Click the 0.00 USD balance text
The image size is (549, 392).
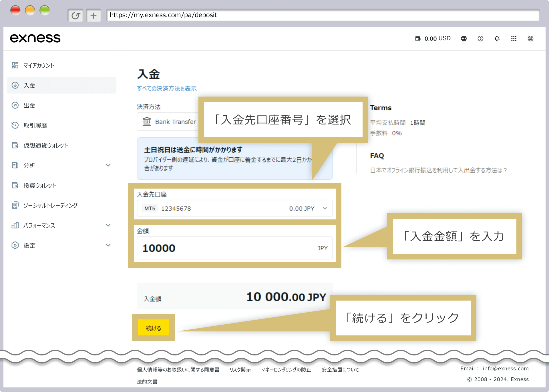click(x=437, y=38)
